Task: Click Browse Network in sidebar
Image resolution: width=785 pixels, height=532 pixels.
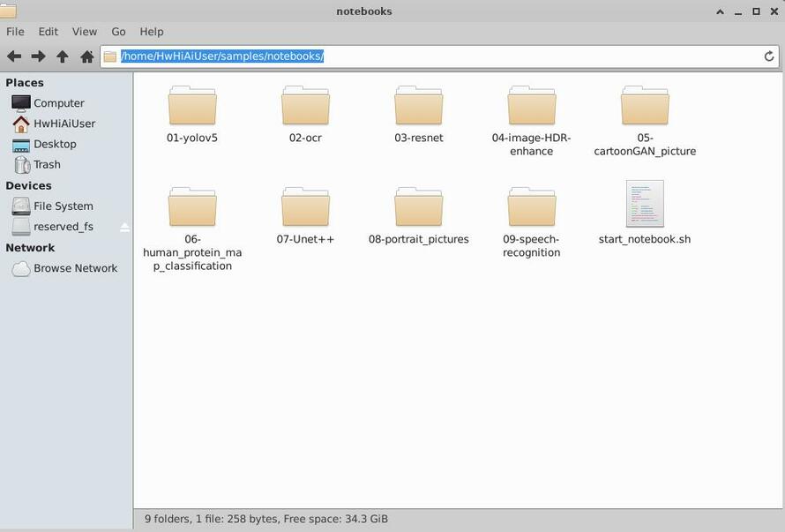Action: coord(75,268)
